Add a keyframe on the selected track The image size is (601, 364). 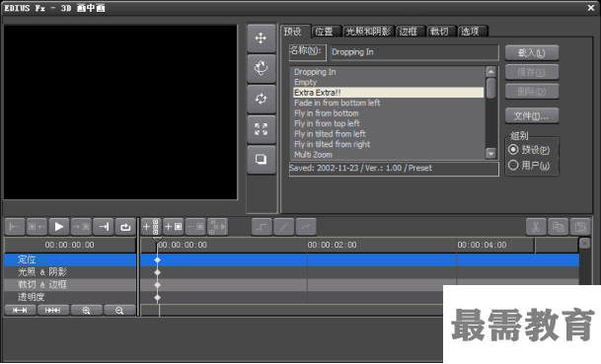click(174, 227)
